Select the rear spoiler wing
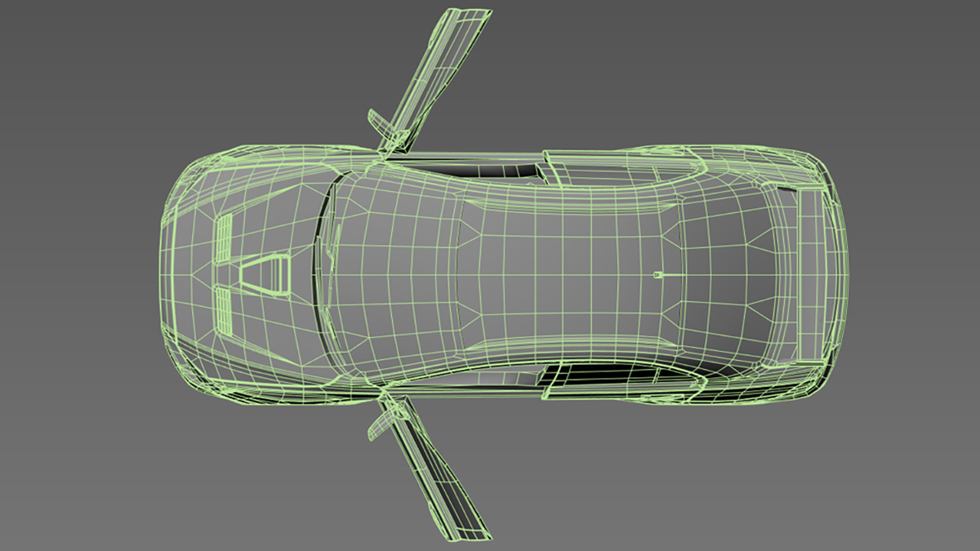The image size is (980, 551). tap(810, 273)
